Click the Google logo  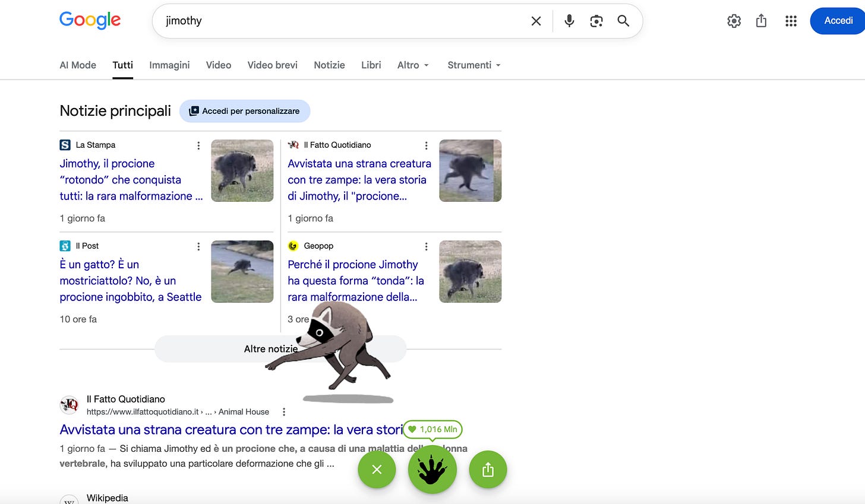click(90, 21)
